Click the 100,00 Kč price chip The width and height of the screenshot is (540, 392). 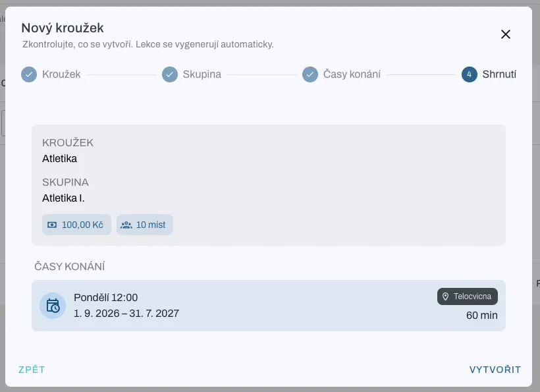76,225
